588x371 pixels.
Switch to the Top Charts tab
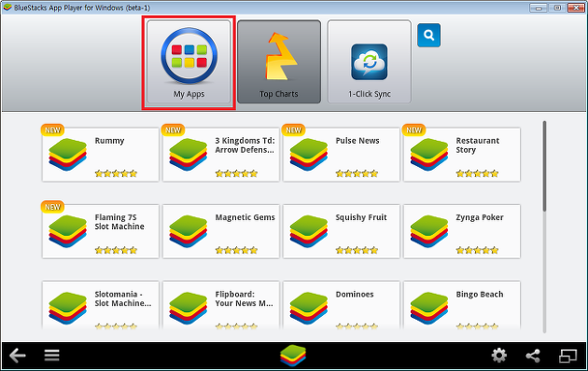click(x=279, y=62)
